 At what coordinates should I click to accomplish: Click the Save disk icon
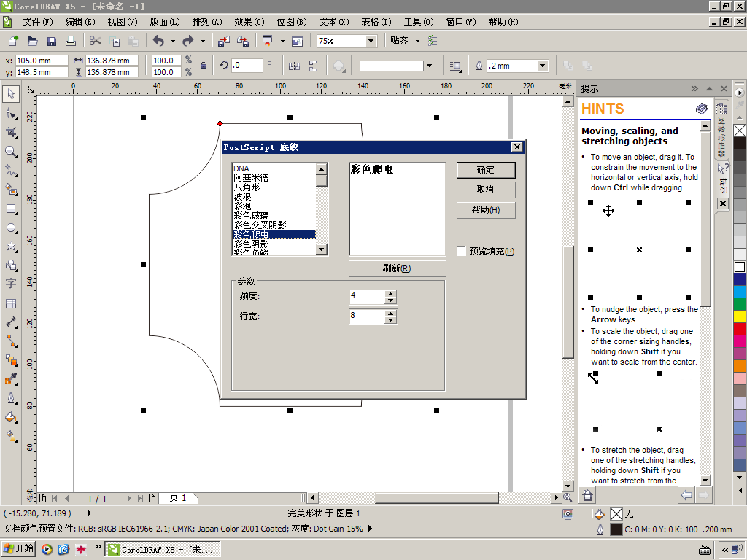coord(52,41)
